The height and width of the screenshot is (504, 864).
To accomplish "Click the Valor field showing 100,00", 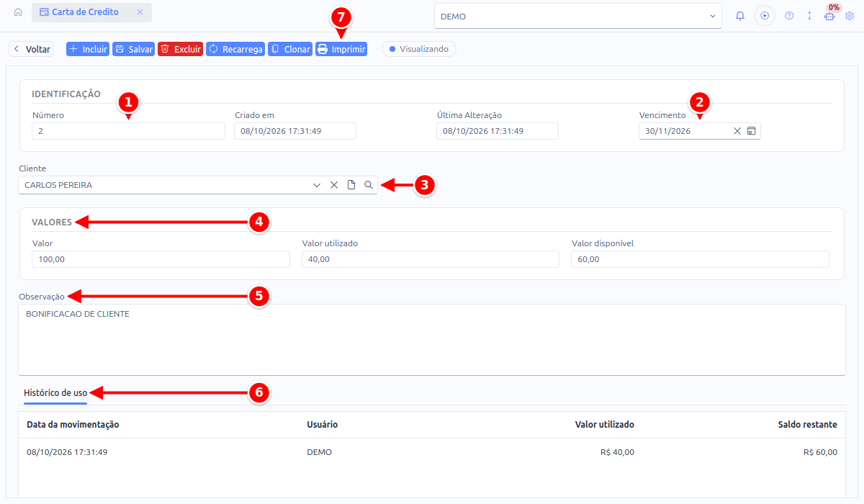I will pyautogui.click(x=161, y=259).
